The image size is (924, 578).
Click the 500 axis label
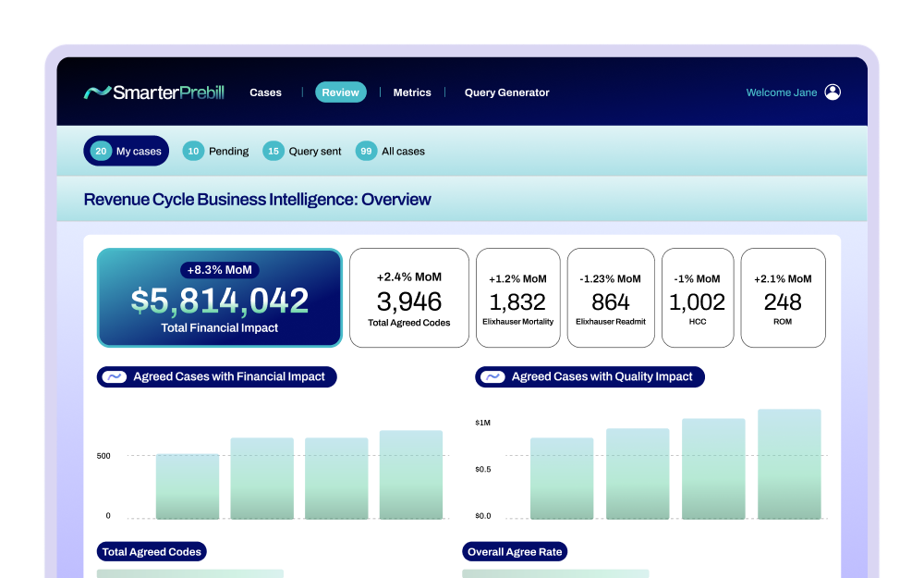pyautogui.click(x=103, y=456)
